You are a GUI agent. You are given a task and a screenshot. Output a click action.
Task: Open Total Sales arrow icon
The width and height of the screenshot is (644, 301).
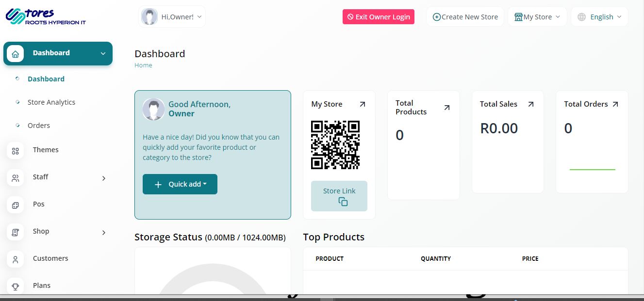click(x=530, y=104)
